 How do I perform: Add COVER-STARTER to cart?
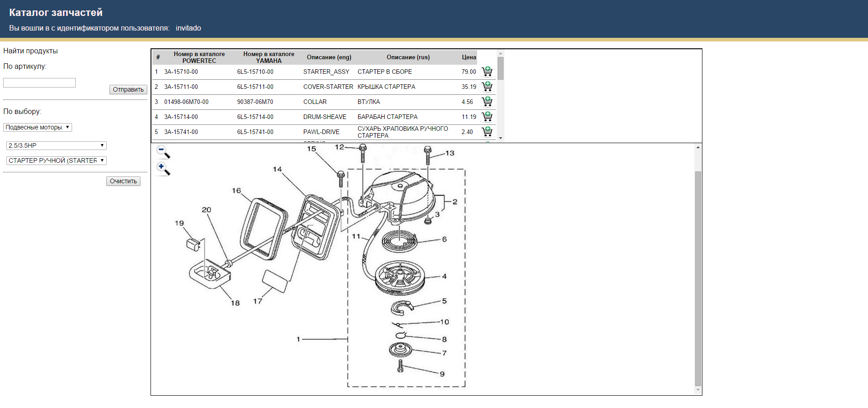coord(487,86)
